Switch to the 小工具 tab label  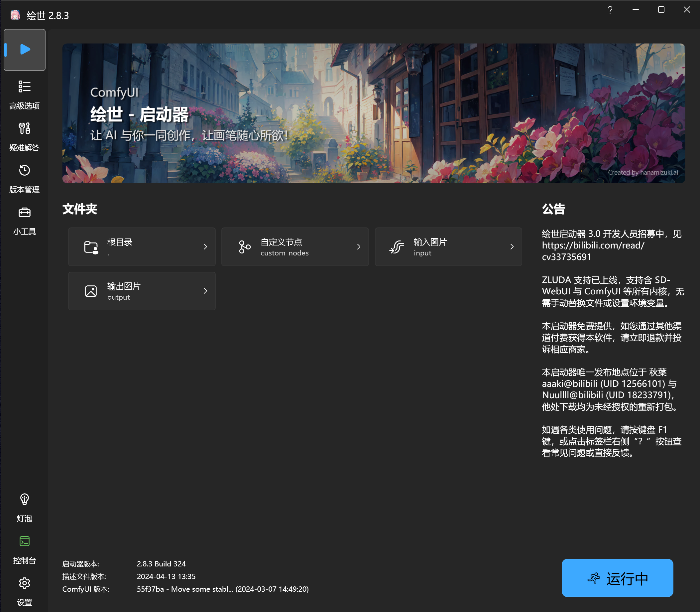pos(24,231)
